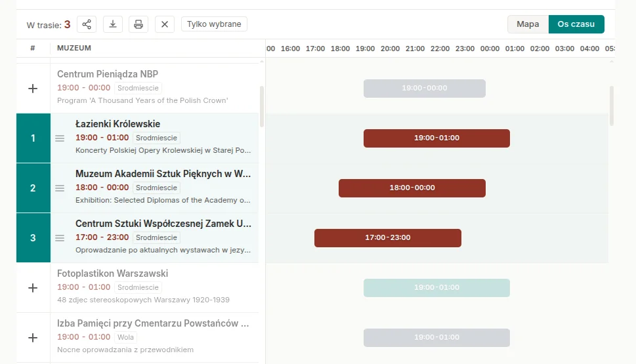Switch to the Oś czasu view
Image resolution: width=636 pixels, height=364 pixels.
tap(576, 24)
